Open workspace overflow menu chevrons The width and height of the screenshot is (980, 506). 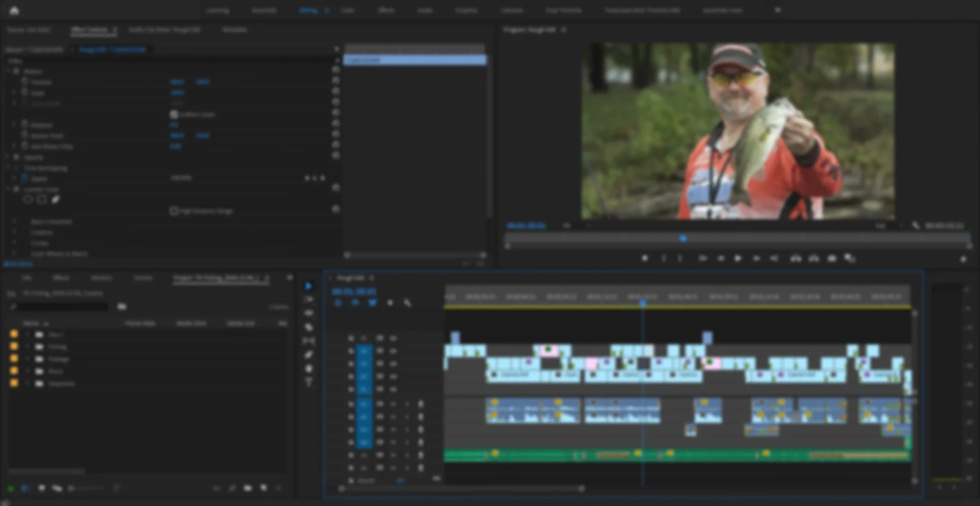[777, 10]
